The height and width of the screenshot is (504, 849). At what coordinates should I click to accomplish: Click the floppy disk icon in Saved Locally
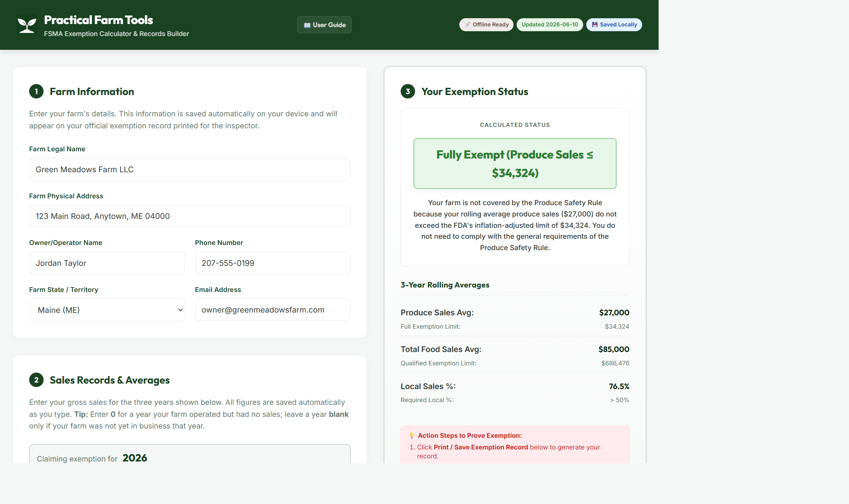[595, 25]
